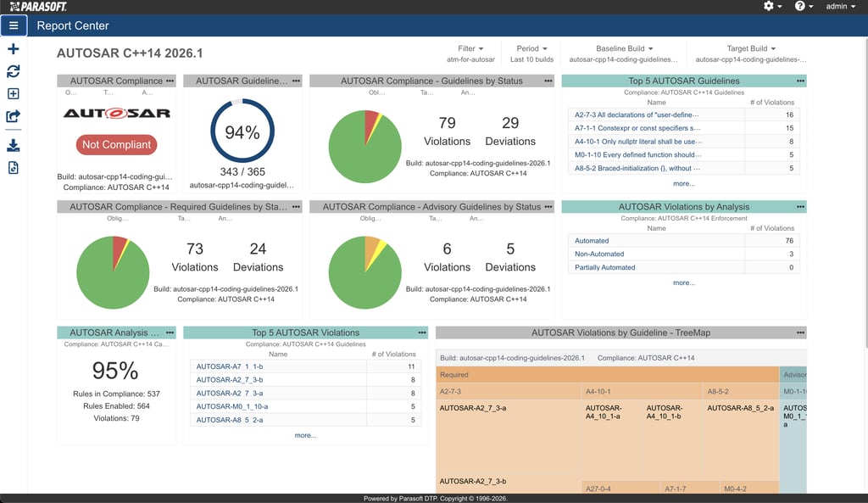Click the Required Guidelines pie chart

[x=113, y=272]
